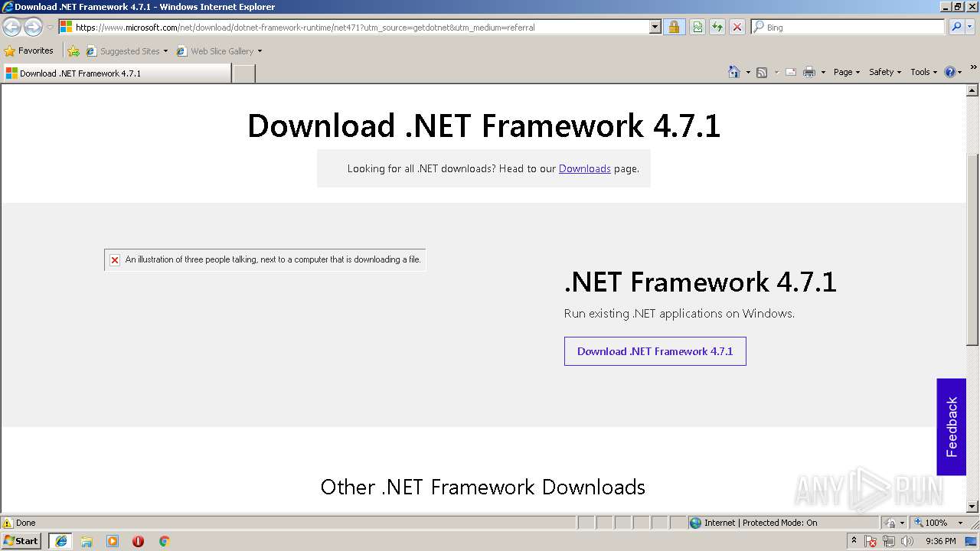Click the Read Mail envelope icon

coord(791,72)
